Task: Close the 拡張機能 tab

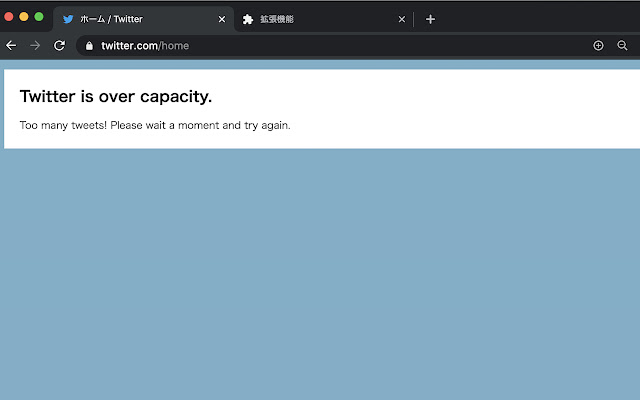Action: 402,19
